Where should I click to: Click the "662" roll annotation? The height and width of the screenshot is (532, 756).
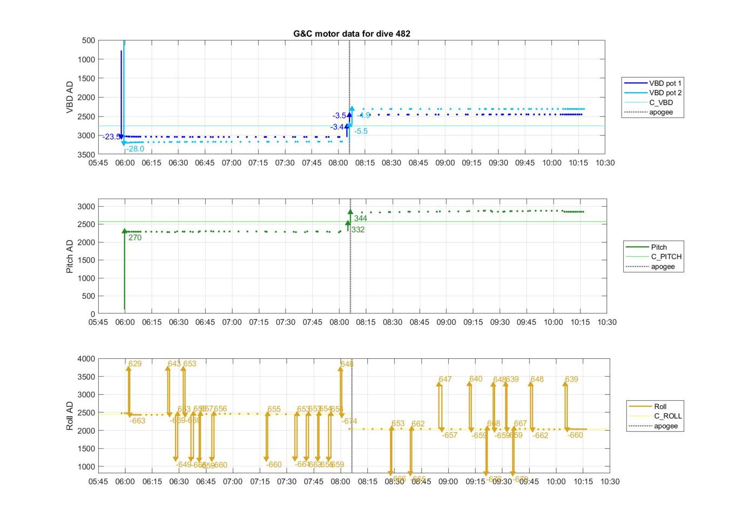(x=418, y=424)
